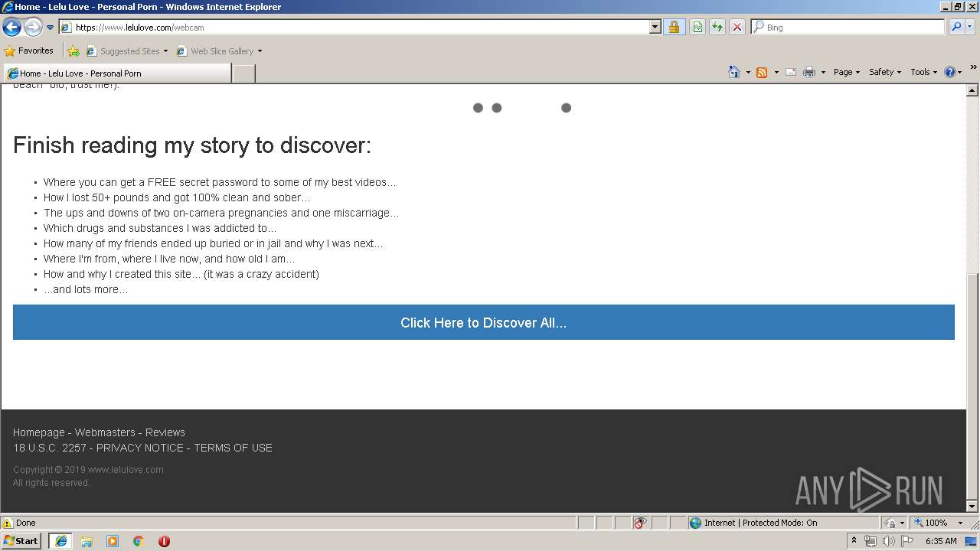Expand the Feeds dropdown arrow
This screenshot has width=980, height=551.
coord(776,72)
